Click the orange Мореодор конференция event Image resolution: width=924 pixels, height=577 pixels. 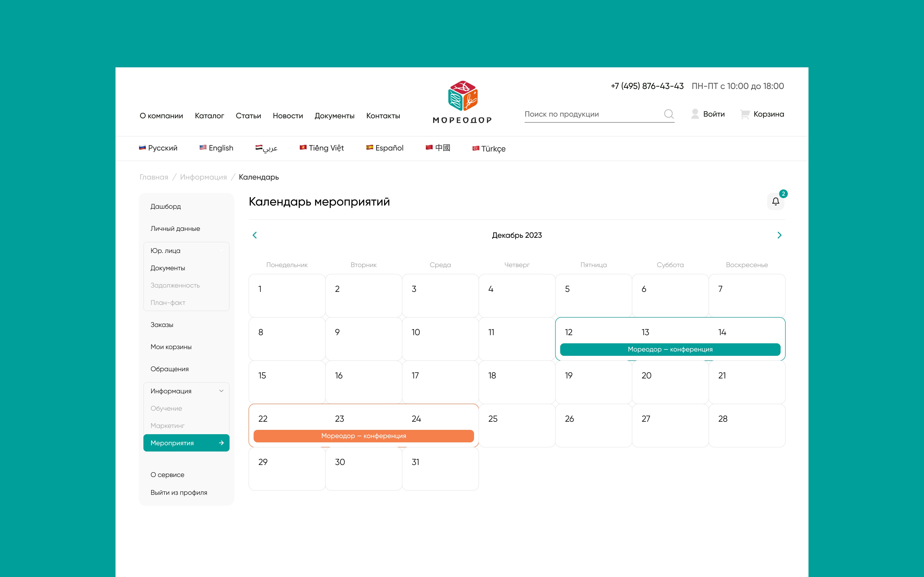click(x=364, y=436)
